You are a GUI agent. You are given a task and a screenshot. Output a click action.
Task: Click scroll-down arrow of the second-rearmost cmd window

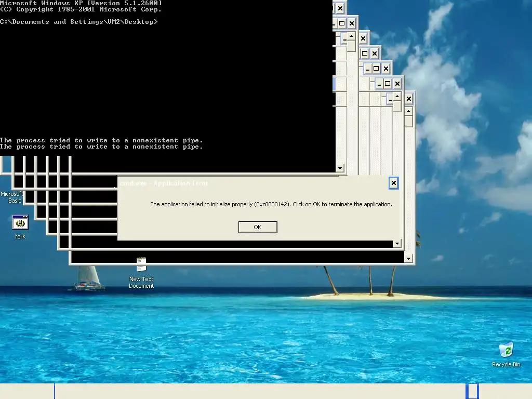[x=397, y=244]
